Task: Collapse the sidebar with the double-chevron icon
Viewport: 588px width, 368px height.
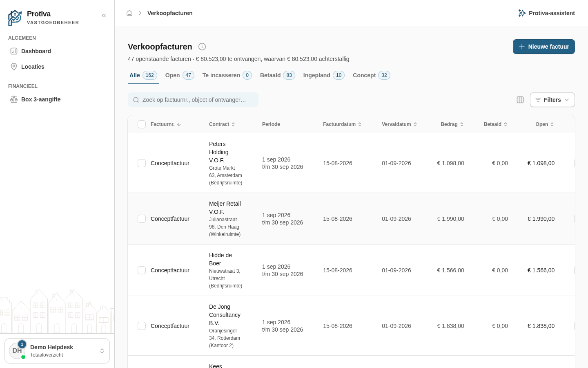Action: 104,16
